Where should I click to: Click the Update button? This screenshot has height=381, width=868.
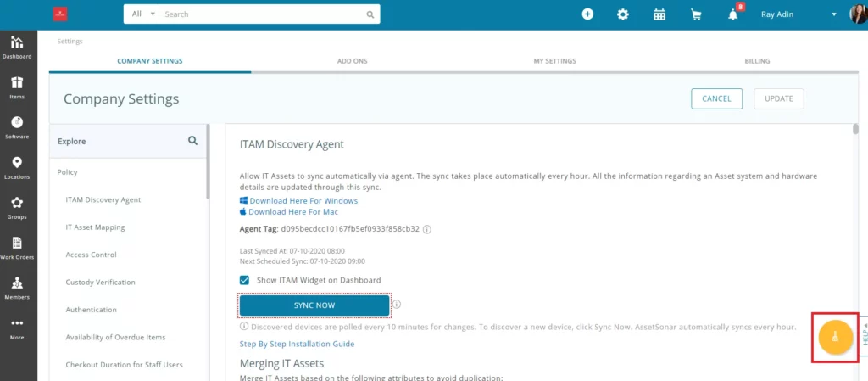pyautogui.click(x=779, y=98)
